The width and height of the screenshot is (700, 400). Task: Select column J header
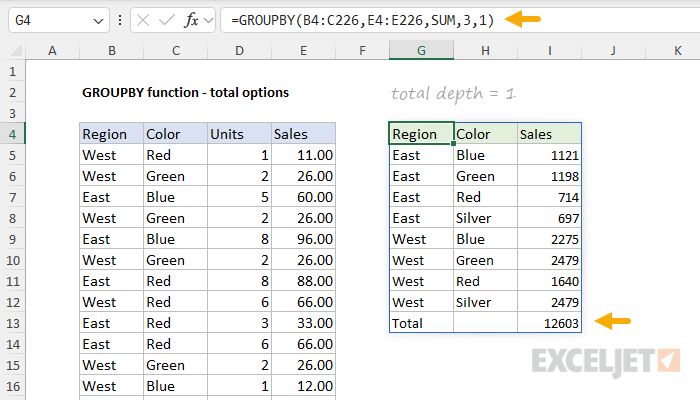tap(613, 50)
